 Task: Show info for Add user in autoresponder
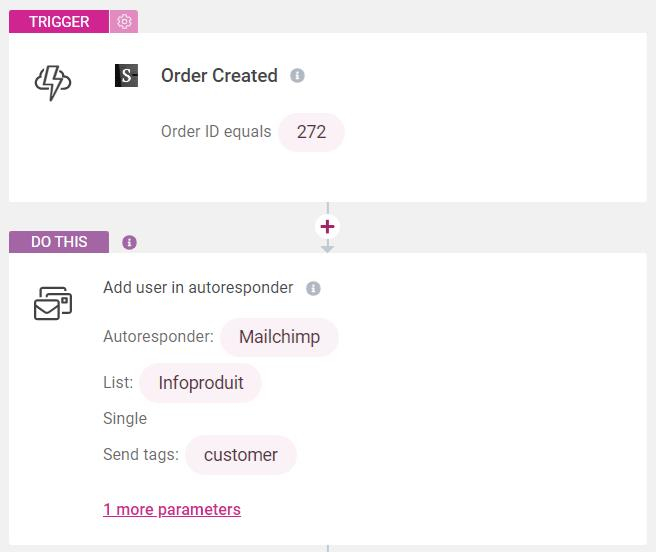click(x=313, y=288)
